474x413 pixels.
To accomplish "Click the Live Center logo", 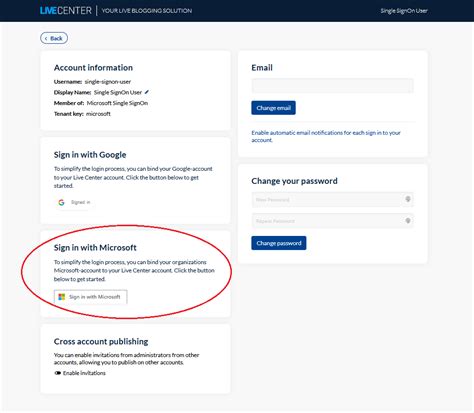I will 66,11.
